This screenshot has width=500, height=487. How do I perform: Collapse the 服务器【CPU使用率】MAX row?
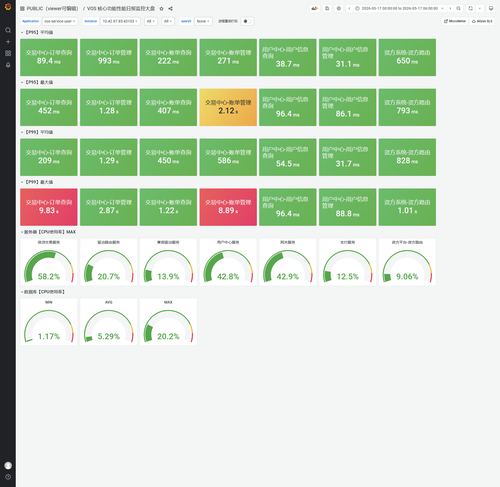point(49,232)
